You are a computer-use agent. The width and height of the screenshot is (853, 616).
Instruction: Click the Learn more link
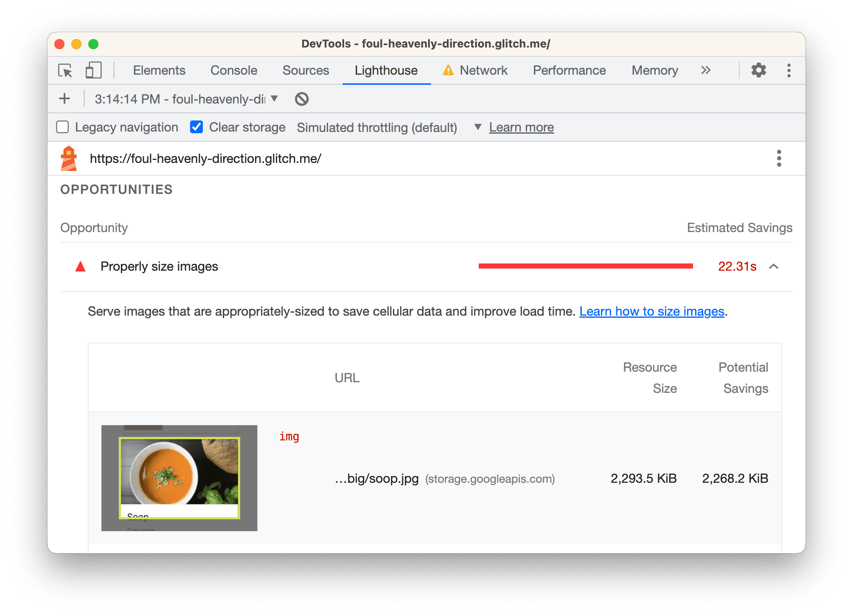(x=521, y=126)
